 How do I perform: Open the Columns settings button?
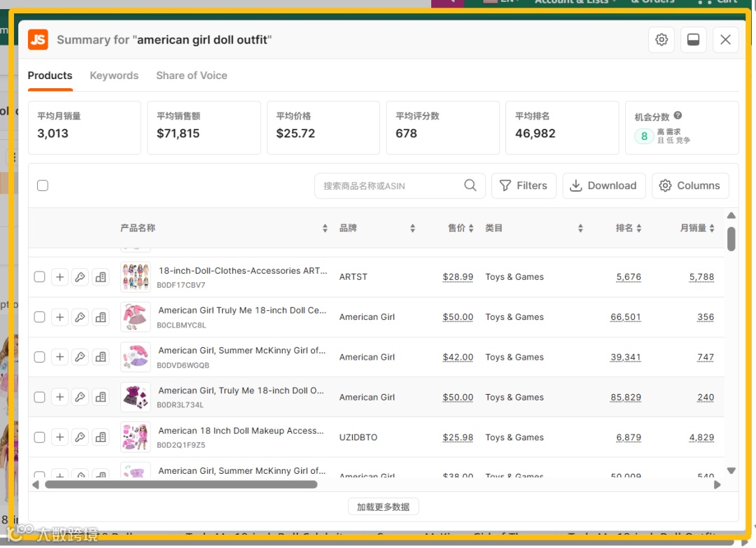(x=690, y=185)
